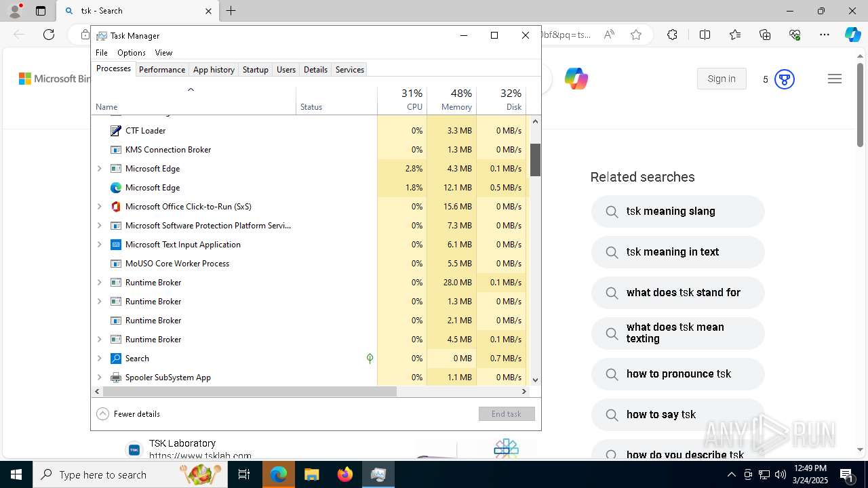
Task: Add this page to favorites star
Action: pyautogui.click(x=636, y=35)
